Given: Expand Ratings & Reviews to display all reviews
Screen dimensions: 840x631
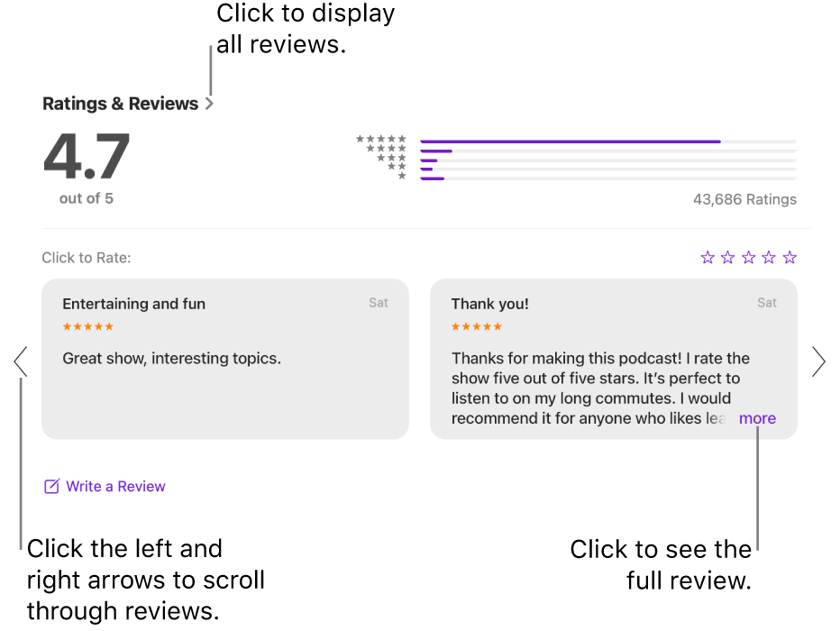Looking at the screenshot, I should [x=121, y=103].
